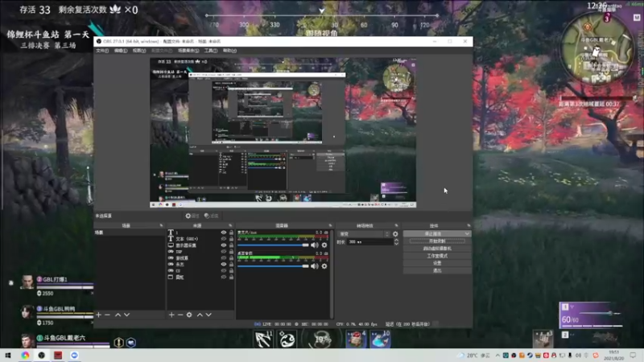Toggle visibility of the last window source
Screen dimensions: 644x362
pyautogui.click(x=224, y=277)
